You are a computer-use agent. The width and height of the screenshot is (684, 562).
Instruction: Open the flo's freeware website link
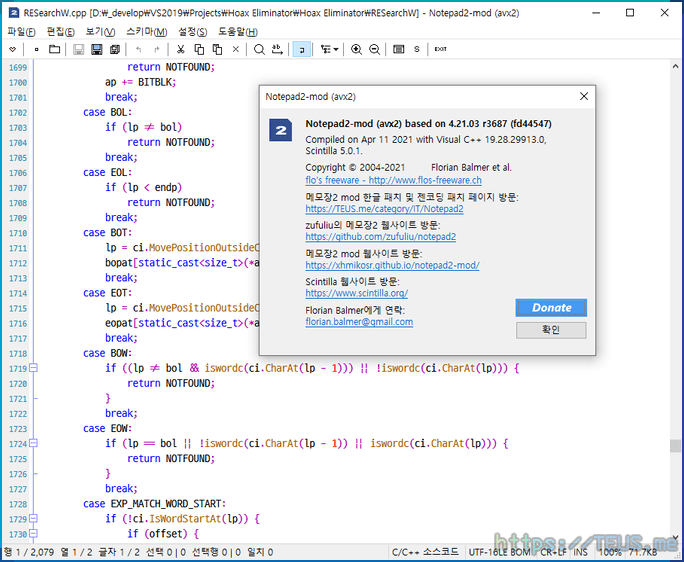point(393,180)
